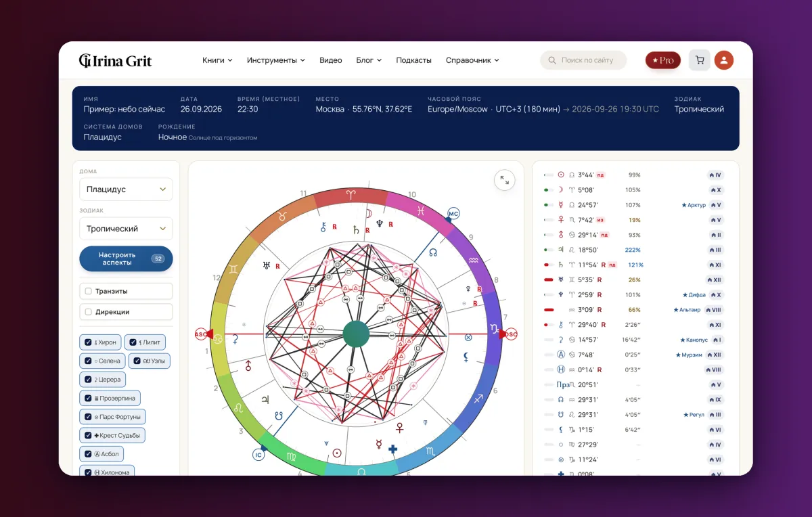
Task: Select the Aries sign on the zodiac ring
Action: tap(351, 194)
